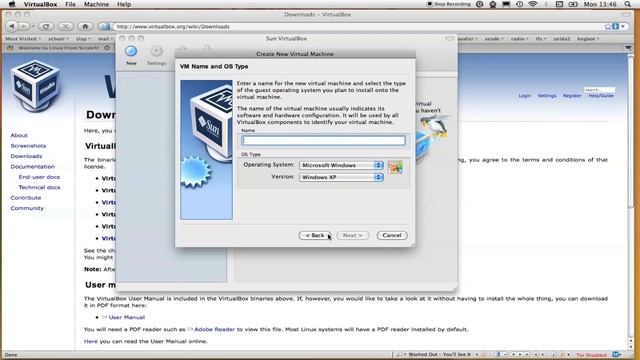The height and width of the screenshot is (360, 640).
Task: Click the browser Forward arrow button
Action: tap(24, 26)
